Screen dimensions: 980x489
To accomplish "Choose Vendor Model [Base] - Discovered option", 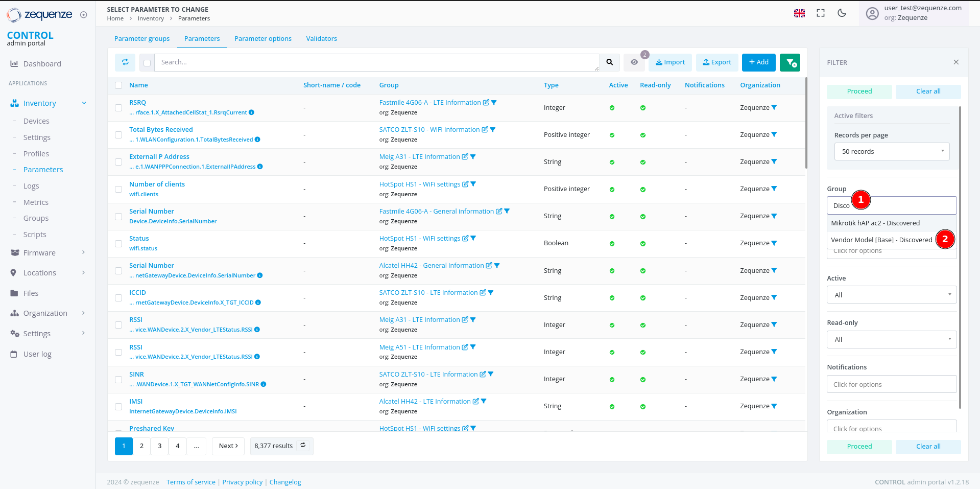I will point(881,240).
